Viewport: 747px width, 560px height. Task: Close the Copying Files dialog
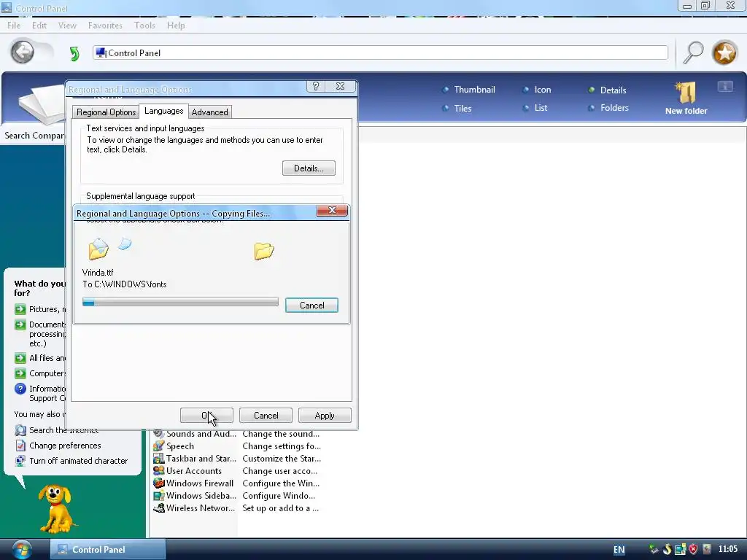tap(332, 211)
